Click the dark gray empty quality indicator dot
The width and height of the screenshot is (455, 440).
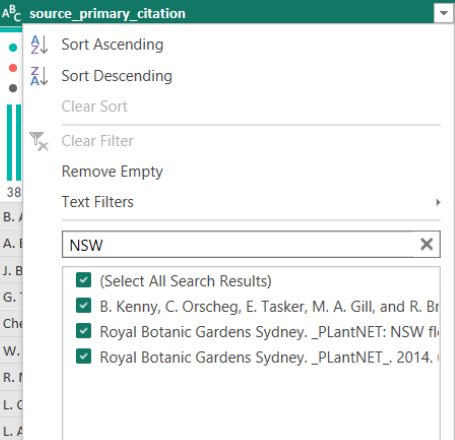click(x=13, y=88)
